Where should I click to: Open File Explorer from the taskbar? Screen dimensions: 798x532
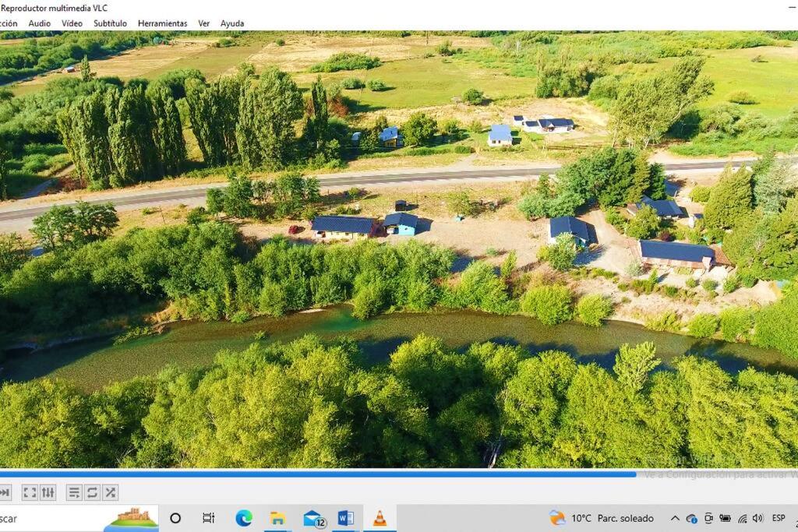click(x=278, y=518)
